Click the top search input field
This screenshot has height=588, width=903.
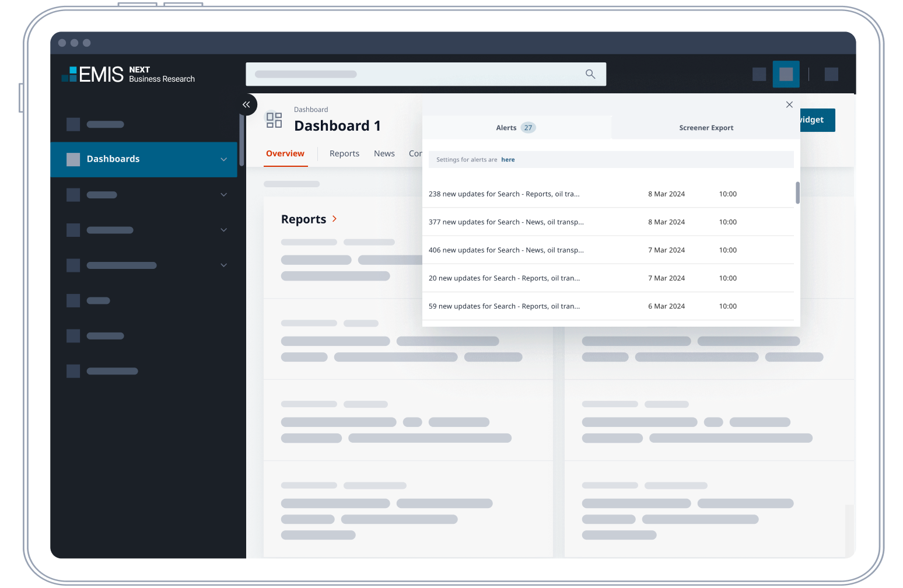pyautogui.click(x=414, y=74)
